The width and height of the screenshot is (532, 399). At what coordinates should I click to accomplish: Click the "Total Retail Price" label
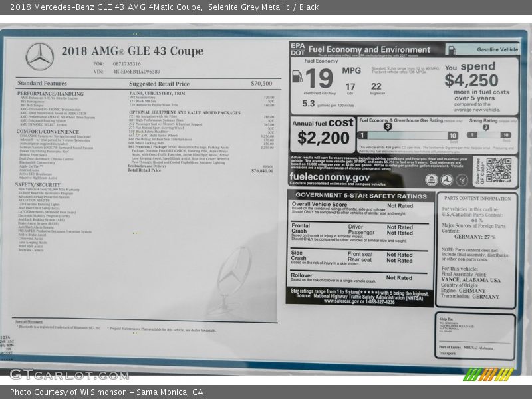point(144,170)
